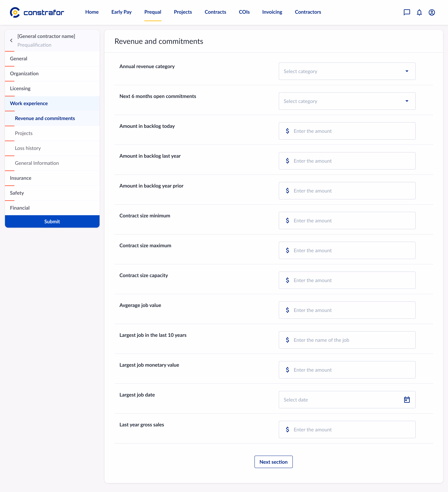Open the Licensing sidebar section

52,88
